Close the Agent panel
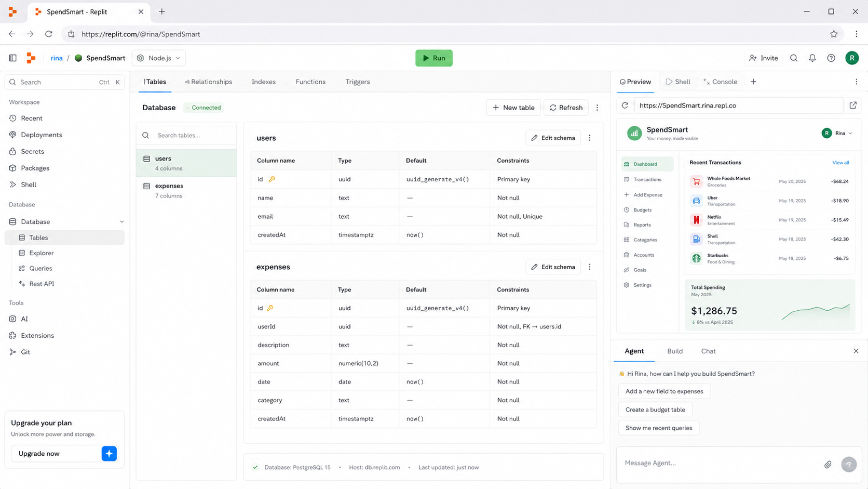This screenshot has height=489, width=868. (x=856, y=351)
